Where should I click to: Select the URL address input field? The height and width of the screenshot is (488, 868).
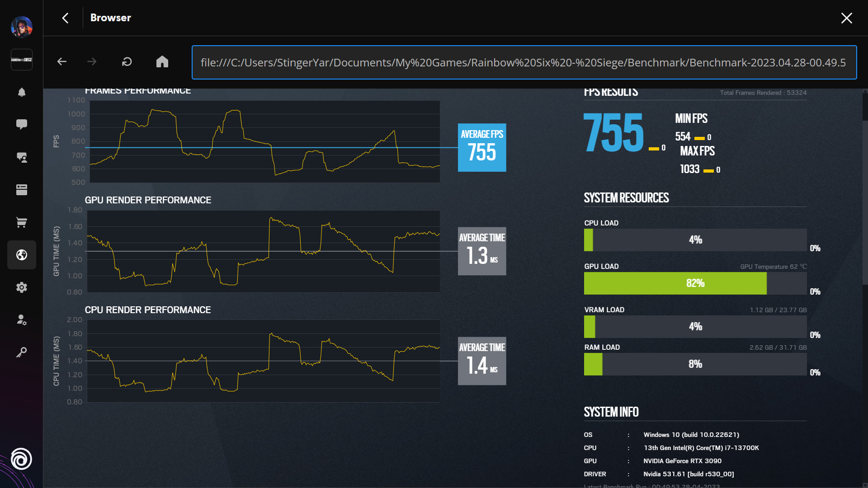[524, 62]
